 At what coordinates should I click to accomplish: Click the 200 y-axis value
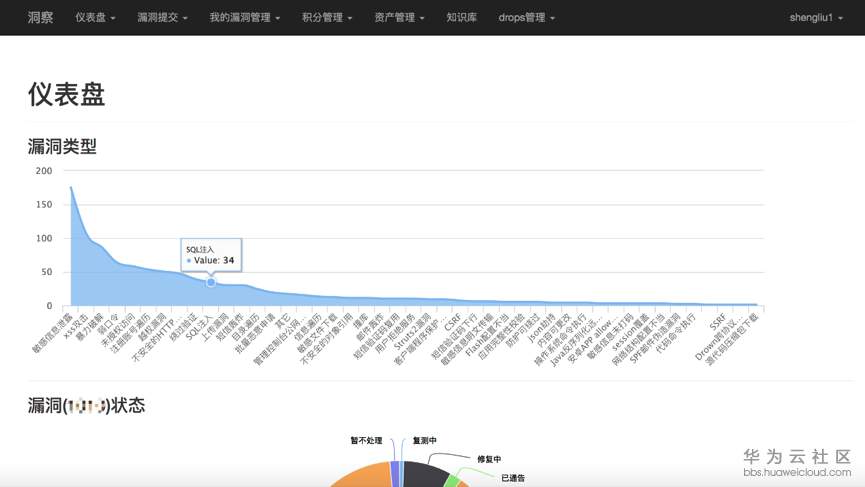[44, 171]
